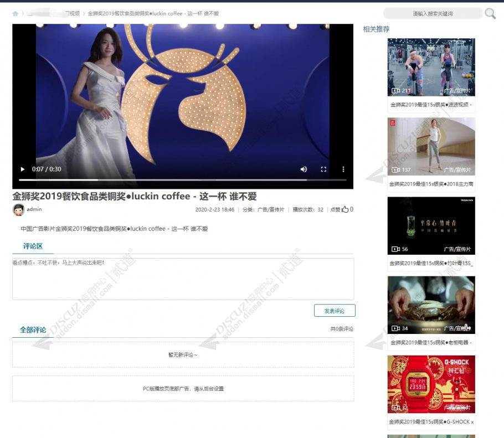The height and width of the screenshot is (438, 504).
Task: Open the crab dish video thumbnail
Action: coord(431,305)
